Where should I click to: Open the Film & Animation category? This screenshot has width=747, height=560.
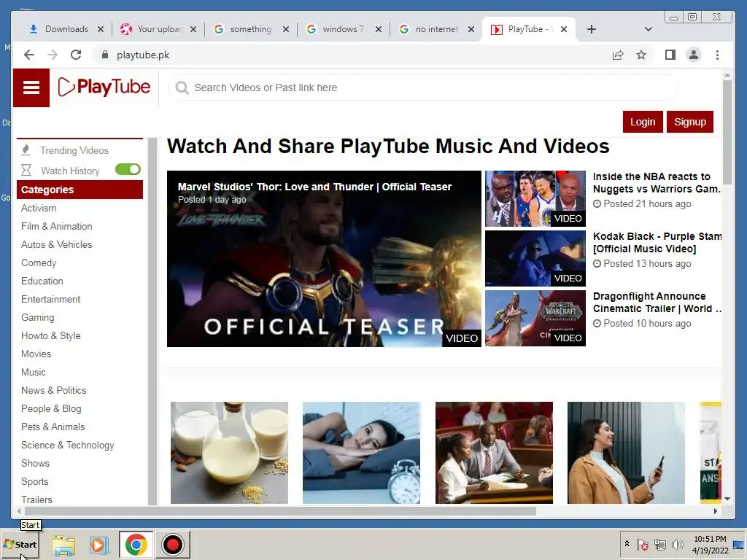57,226
